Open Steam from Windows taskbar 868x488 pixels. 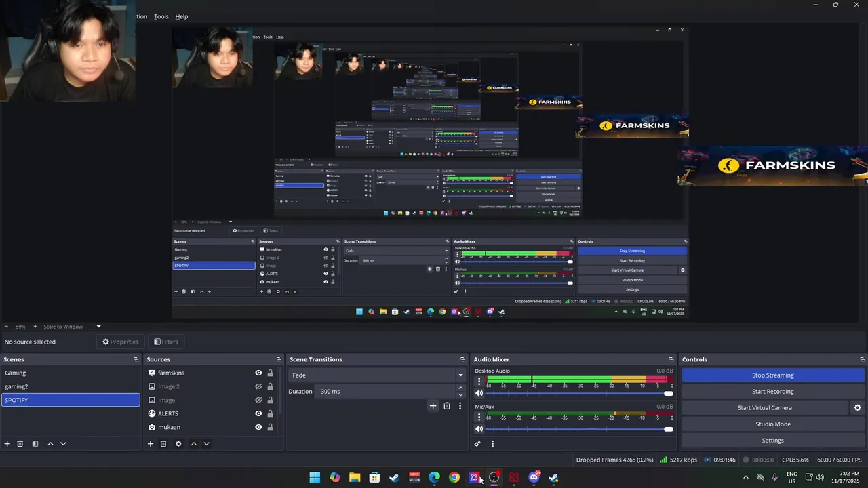coord(394,478)
